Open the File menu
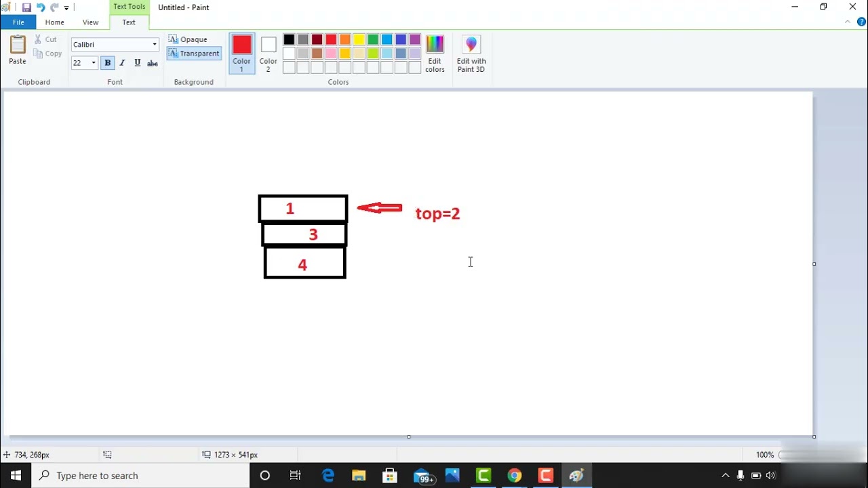Viewport: 868px width, 488px height. coord(18,22)
